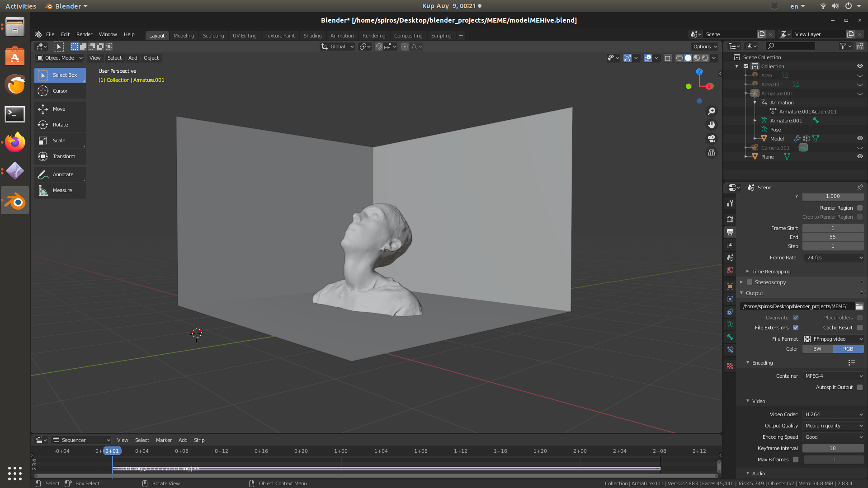Click the pan view hand icon
Screen dimensions: 868x488
coord(712,125)
